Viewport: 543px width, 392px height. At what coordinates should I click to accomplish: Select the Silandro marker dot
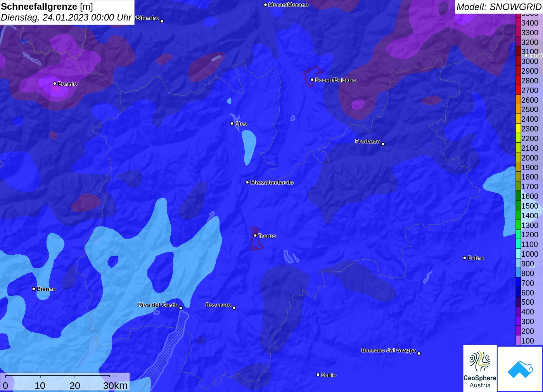(x=162, y=21)
